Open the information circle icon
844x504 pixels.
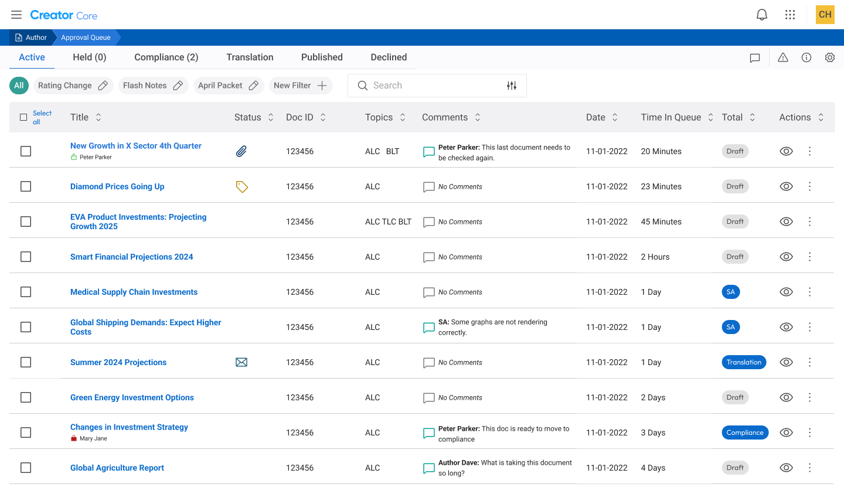point(806,57)
